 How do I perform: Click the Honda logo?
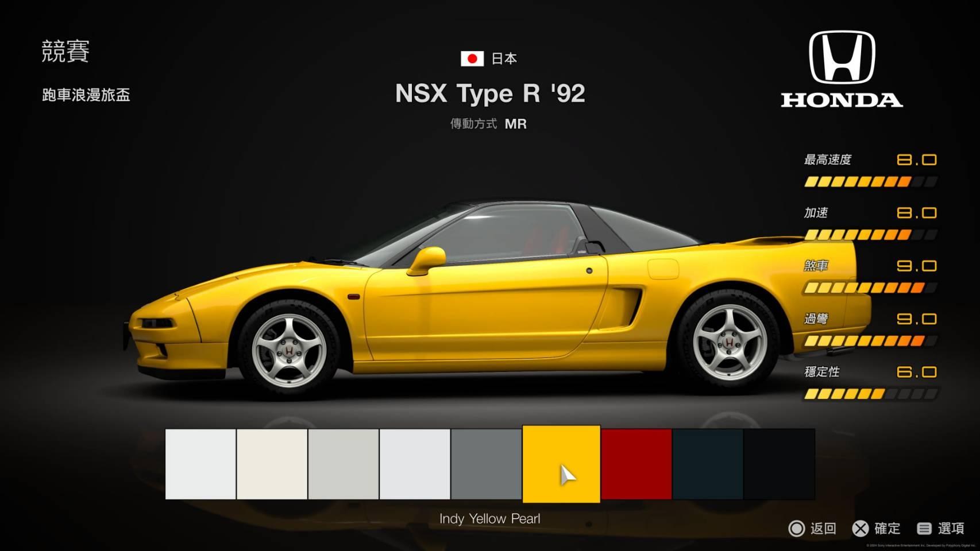pos(843,63)
